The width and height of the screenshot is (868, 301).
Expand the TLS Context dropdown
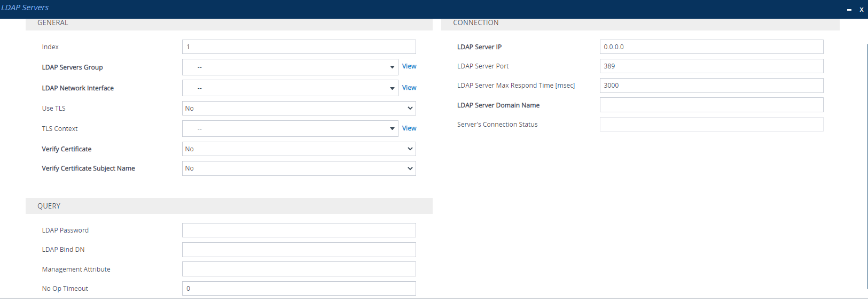pos(290,129)
